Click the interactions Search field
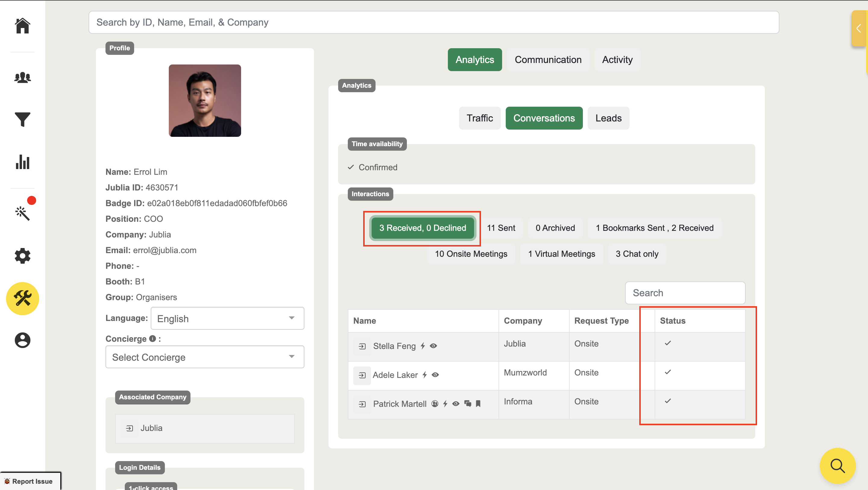The image size is (868, 490). (685, 293)
